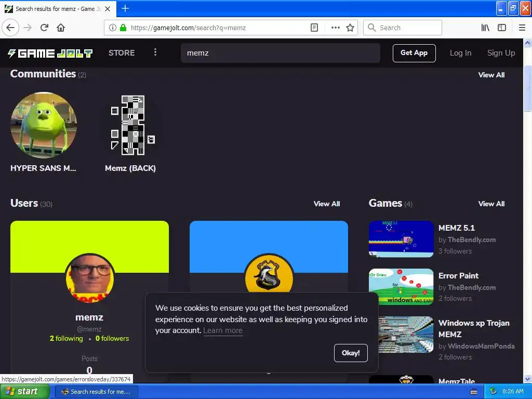
Task: Click View All for Communities
Action: click(491, 75)
